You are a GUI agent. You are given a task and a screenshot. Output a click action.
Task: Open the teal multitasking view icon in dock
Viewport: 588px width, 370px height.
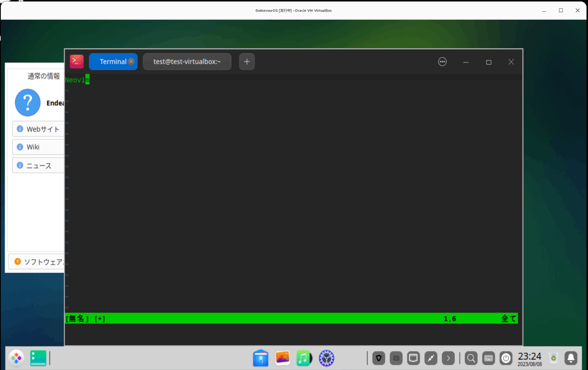pyautogui.click(x=38, y=358)
